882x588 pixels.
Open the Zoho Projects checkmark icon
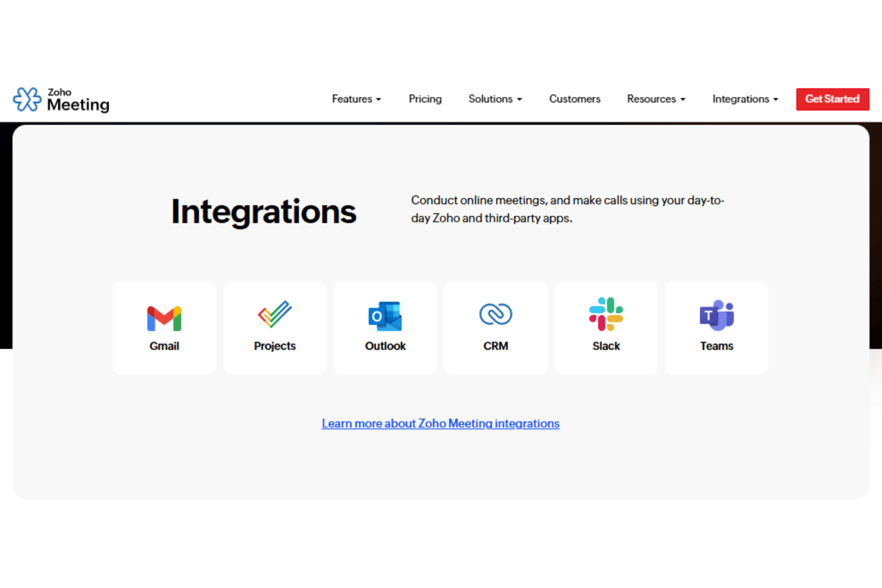pos(275,314)
